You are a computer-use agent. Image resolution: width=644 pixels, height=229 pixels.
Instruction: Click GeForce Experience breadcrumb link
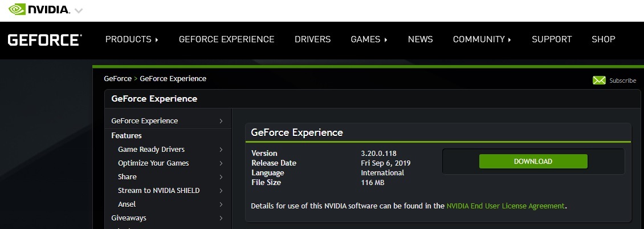[173, 78]
